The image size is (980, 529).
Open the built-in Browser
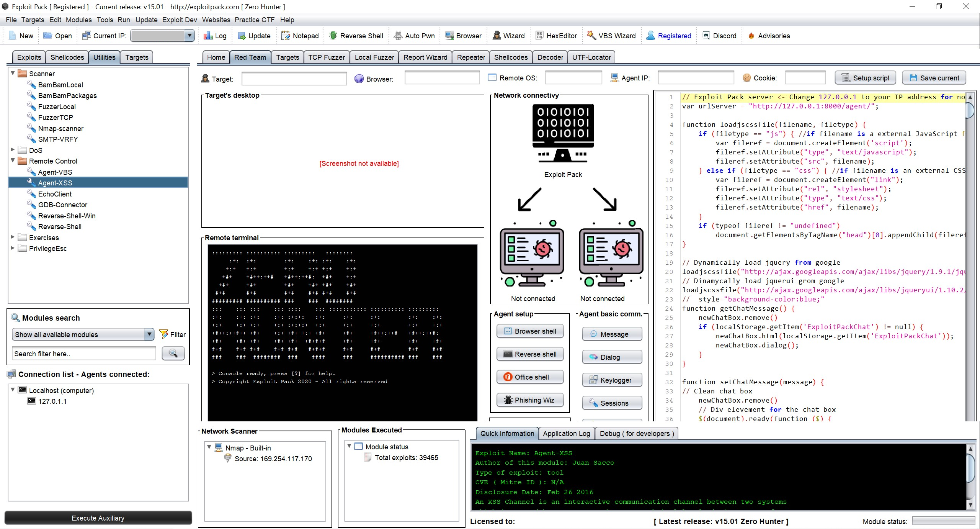click(463, 36)
